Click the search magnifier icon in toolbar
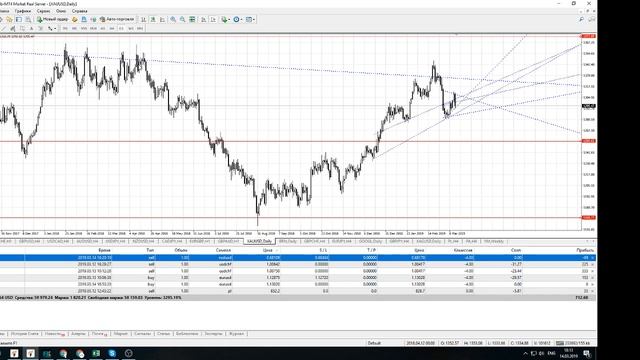The height and width of the screenshot is (360, 640). click(582, 19)
